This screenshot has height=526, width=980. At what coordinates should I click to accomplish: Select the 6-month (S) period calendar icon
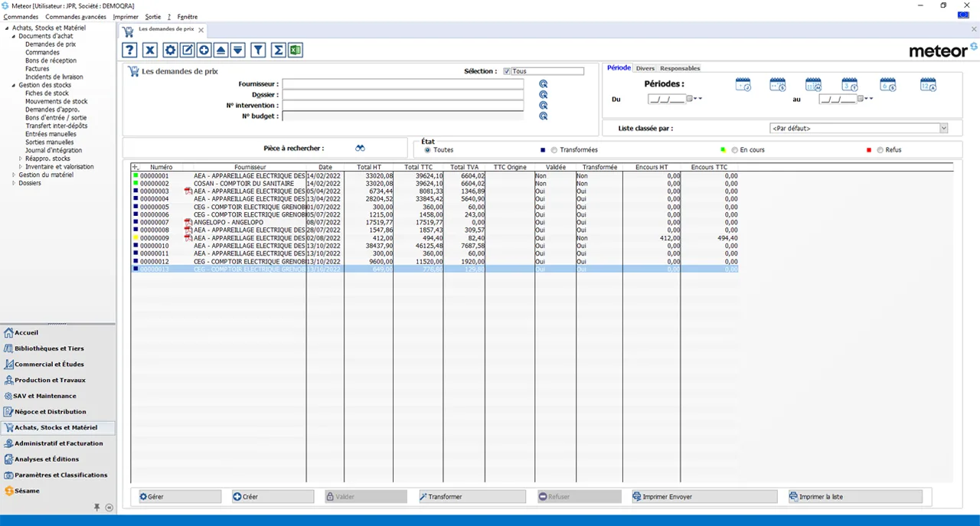coord(888,85)
